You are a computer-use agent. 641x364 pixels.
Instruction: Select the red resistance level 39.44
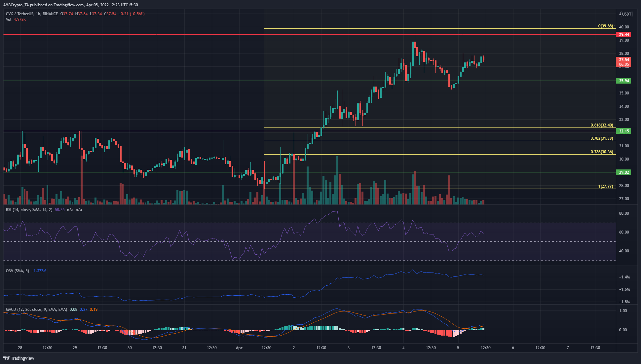(624, 34)
